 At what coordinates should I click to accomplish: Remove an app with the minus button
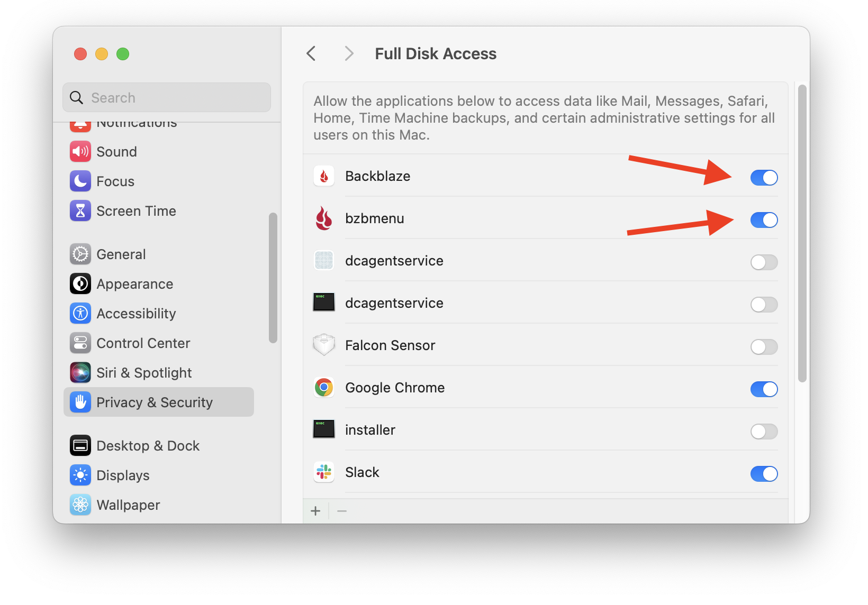pos(342,511)
